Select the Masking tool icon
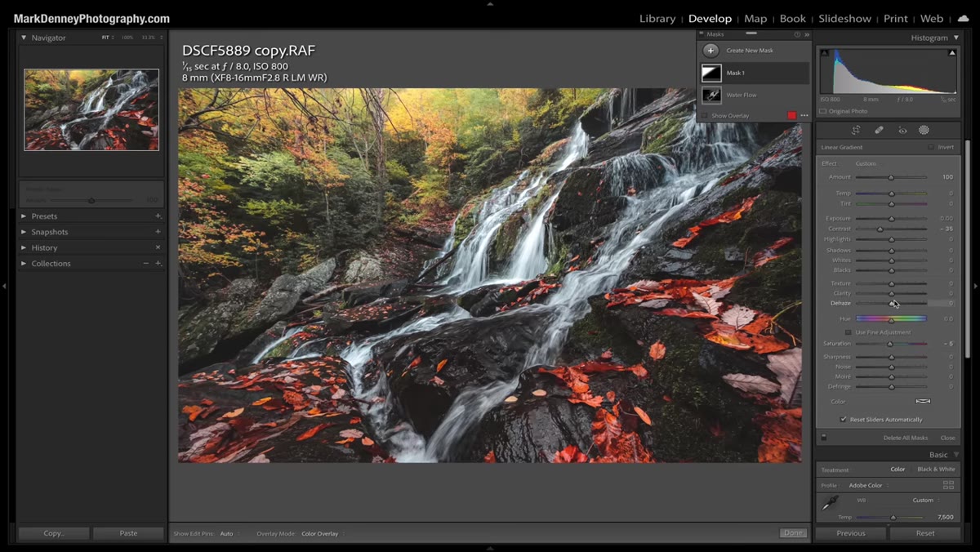 924,130
